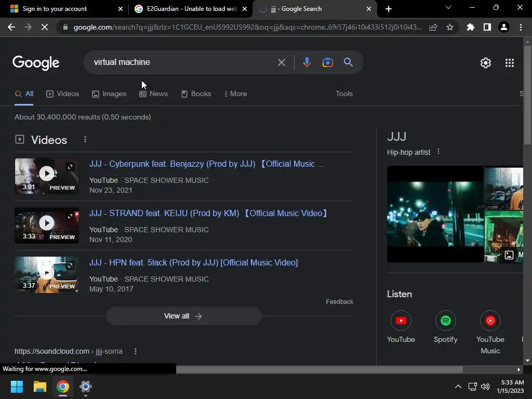The width and height of the screenshot is (532, 399).
Task: Search by voice microphone icon
Action: click(307, 62)
